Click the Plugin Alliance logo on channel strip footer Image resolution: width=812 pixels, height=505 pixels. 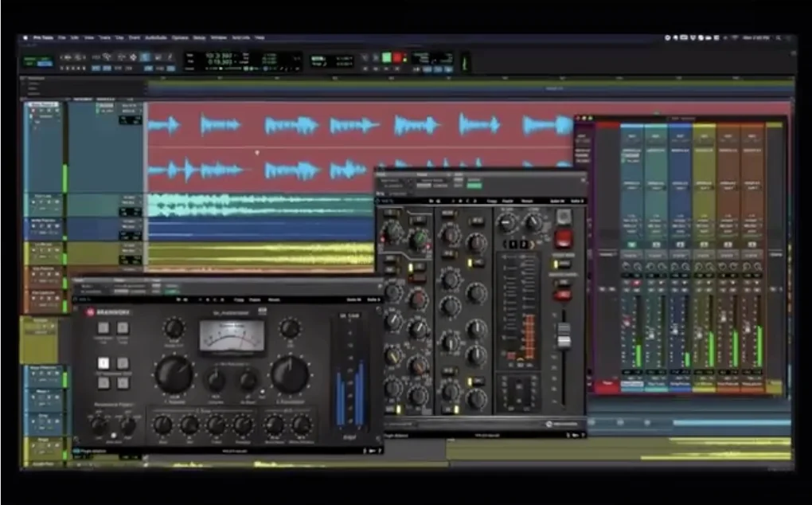[x=562, y=425]
